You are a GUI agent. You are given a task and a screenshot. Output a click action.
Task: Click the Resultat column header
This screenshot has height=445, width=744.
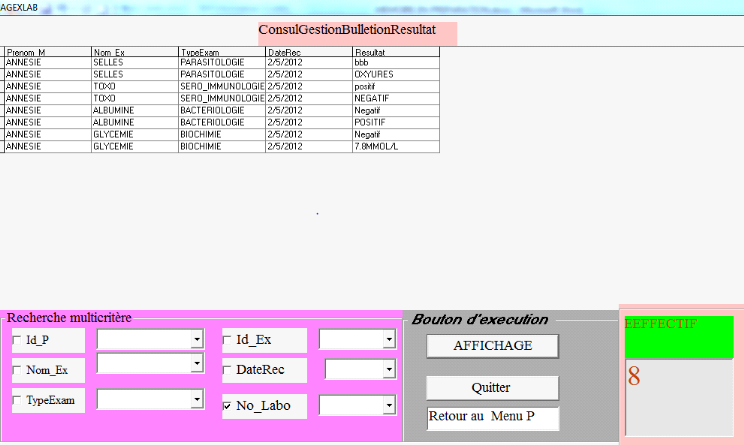point(395,51)
